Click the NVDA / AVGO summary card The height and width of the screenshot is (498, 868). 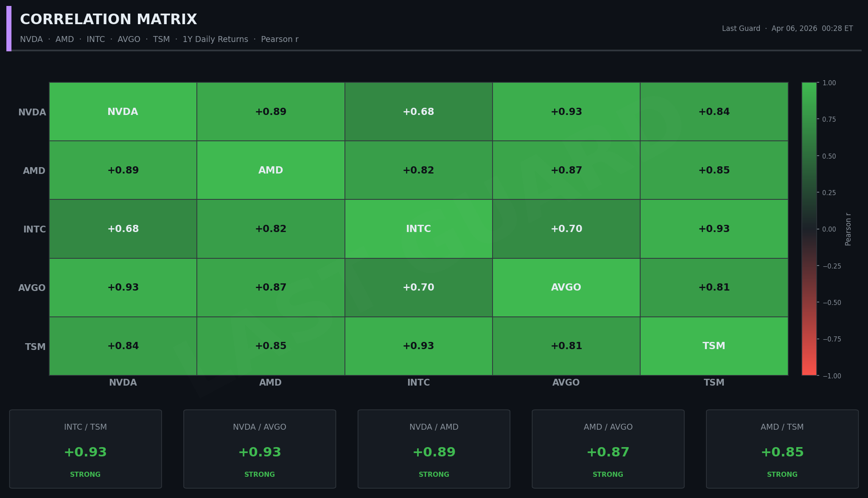(260, 449)
